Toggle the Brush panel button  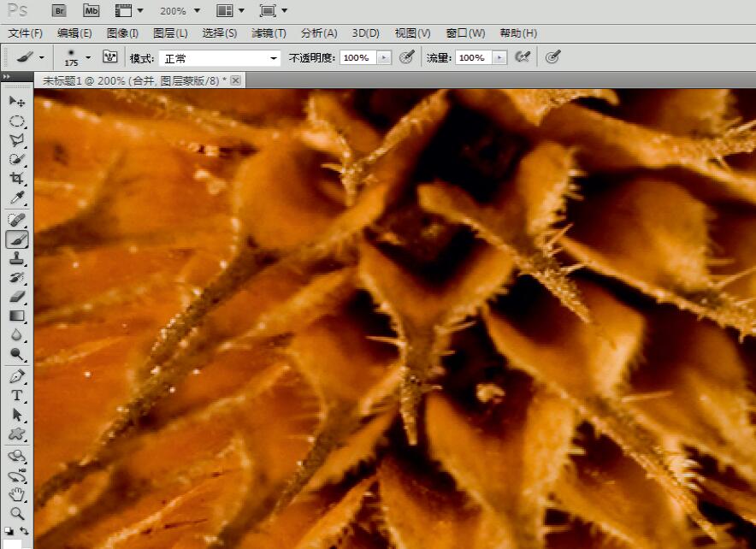(x=110, y=57)
